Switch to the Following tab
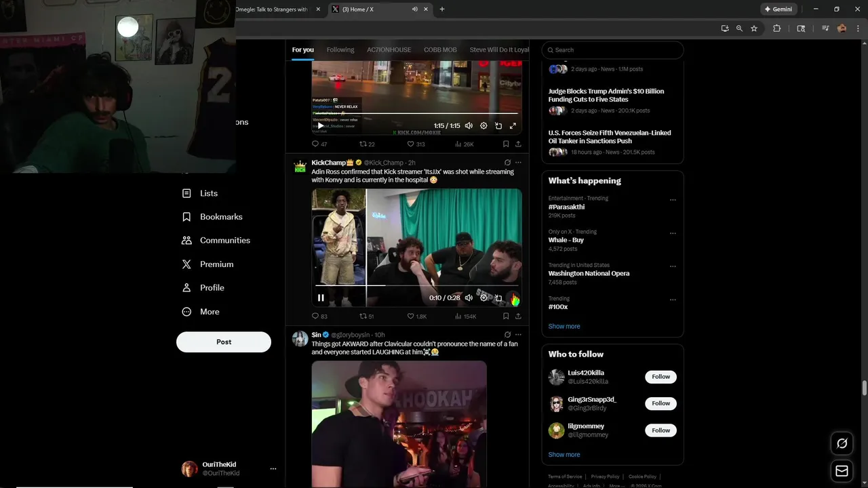 (340, 49)
